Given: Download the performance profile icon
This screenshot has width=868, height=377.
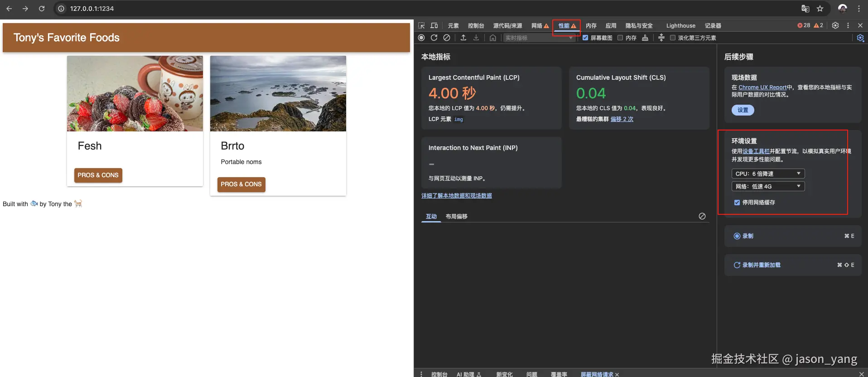Looking at the screenshot, I should (476, 38).
